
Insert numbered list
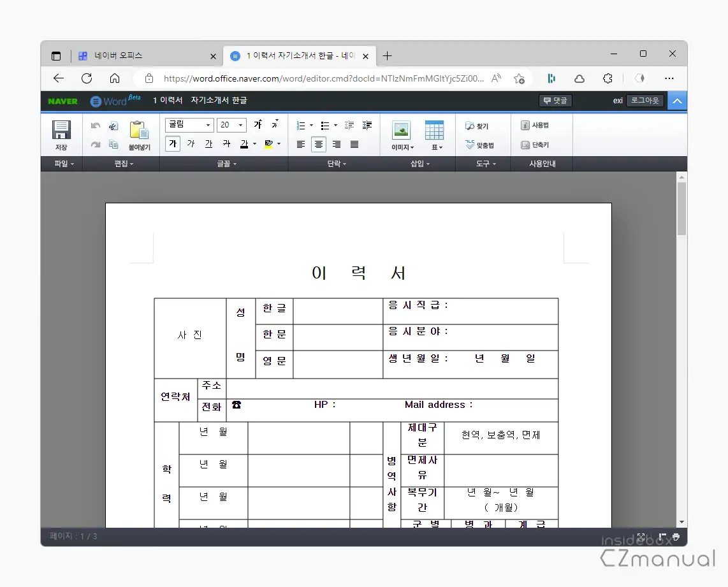[301, 126]
